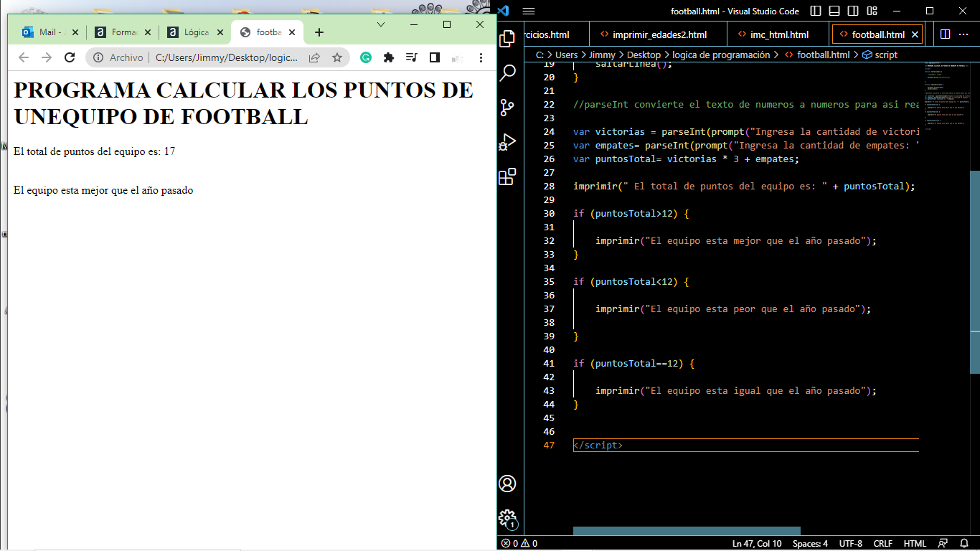Close the football.html editor tab

(x=915, y=34)
